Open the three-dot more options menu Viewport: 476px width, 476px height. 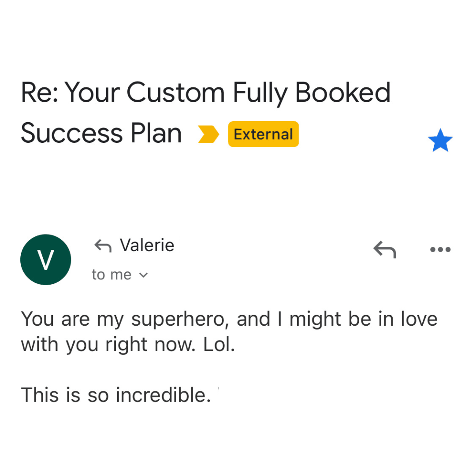click(x=440, y=249)
